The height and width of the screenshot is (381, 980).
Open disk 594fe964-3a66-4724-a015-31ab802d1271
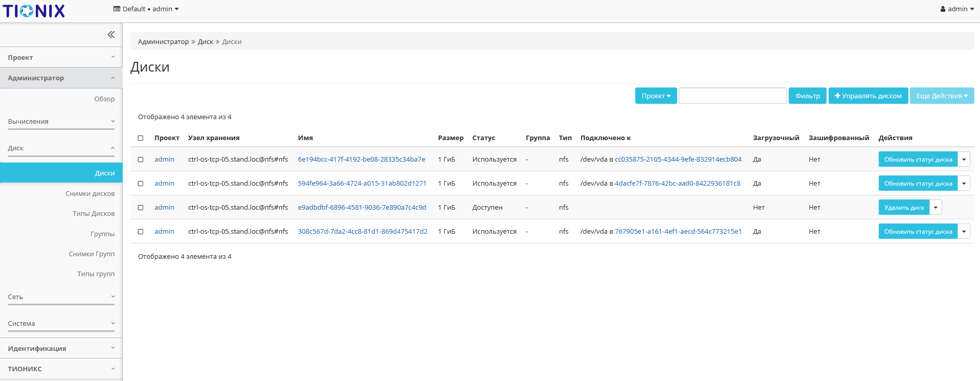pos(362,183)
